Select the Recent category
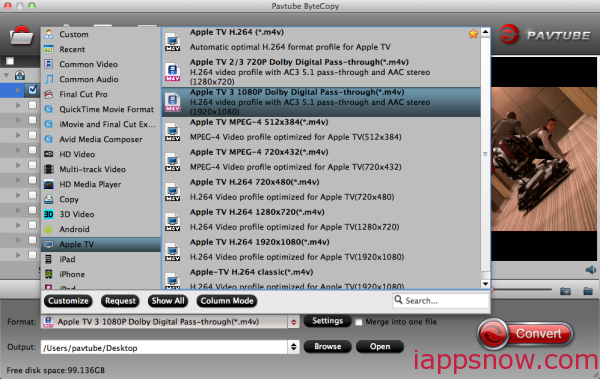Image resolution: width=600 pixels, height=379 pixels. pyautogui.click(x=72, y=49)
